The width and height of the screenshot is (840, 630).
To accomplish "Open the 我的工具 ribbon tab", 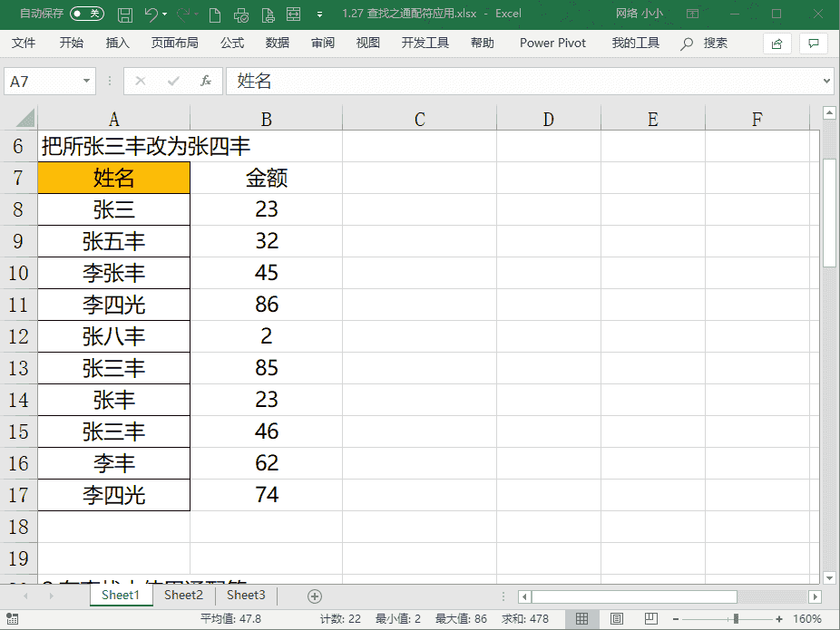I will [635, 43].
